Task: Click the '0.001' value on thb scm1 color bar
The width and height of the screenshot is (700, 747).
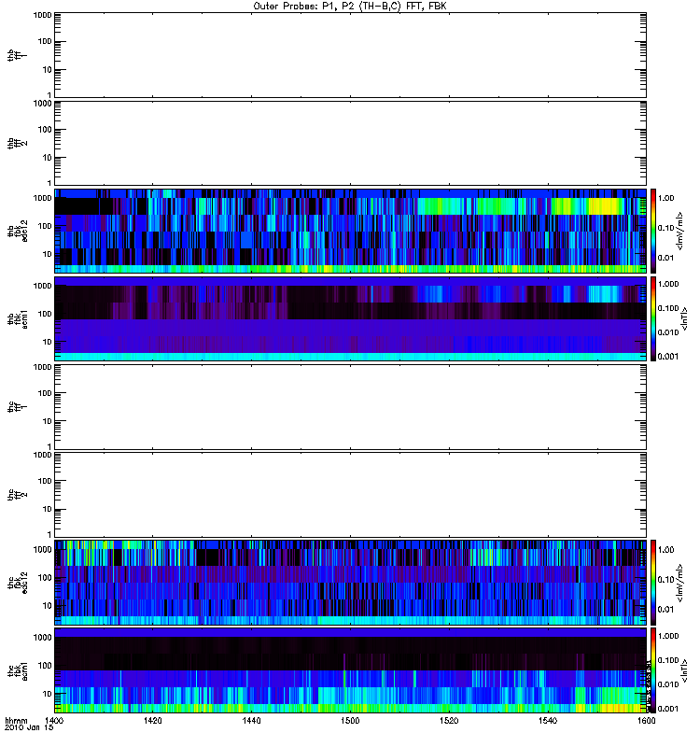Action: [x=668, y=357]
